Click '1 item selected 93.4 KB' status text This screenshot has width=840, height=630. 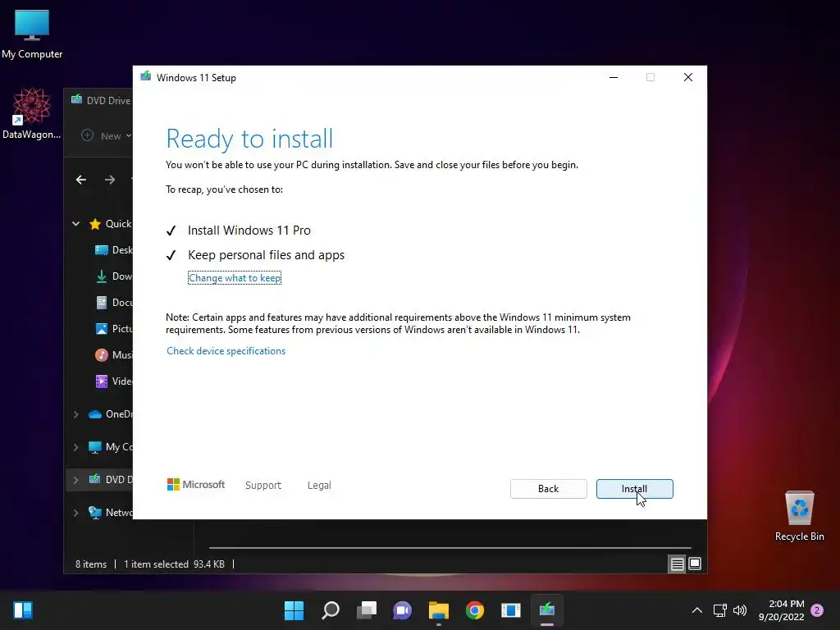tap(174, 564)
